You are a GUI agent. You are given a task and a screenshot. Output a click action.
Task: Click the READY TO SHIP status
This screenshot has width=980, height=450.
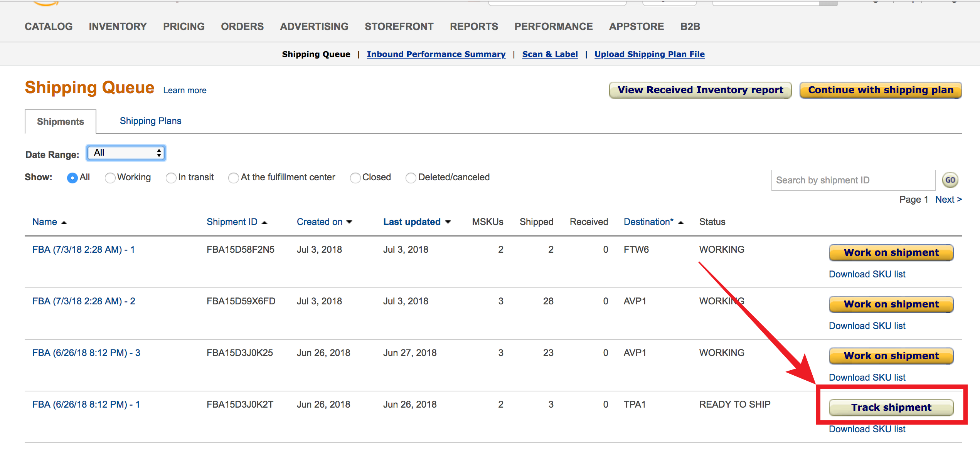[735, 405]
